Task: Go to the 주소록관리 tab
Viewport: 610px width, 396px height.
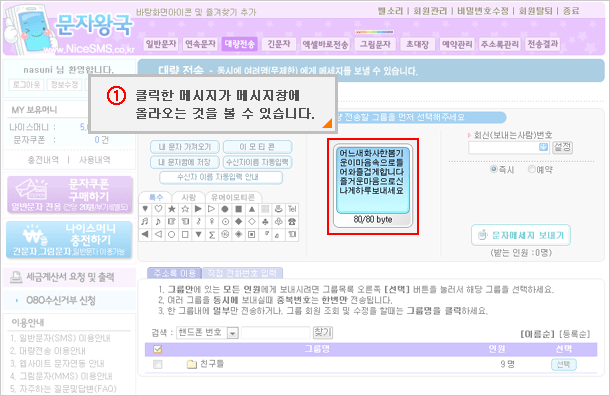Action: [500, 44]
